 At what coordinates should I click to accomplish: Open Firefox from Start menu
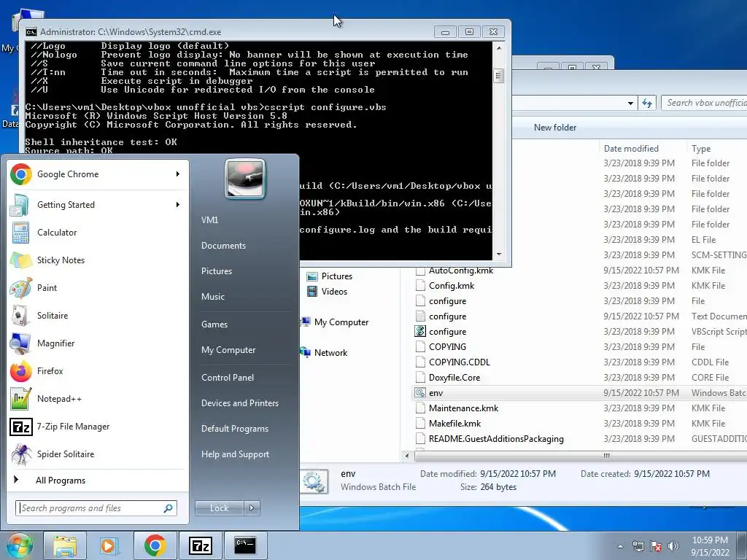click(x=97, y=371)
